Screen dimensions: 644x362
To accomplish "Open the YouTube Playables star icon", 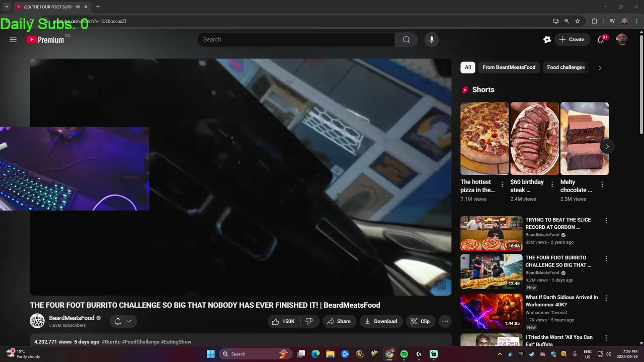I will 547,40.
